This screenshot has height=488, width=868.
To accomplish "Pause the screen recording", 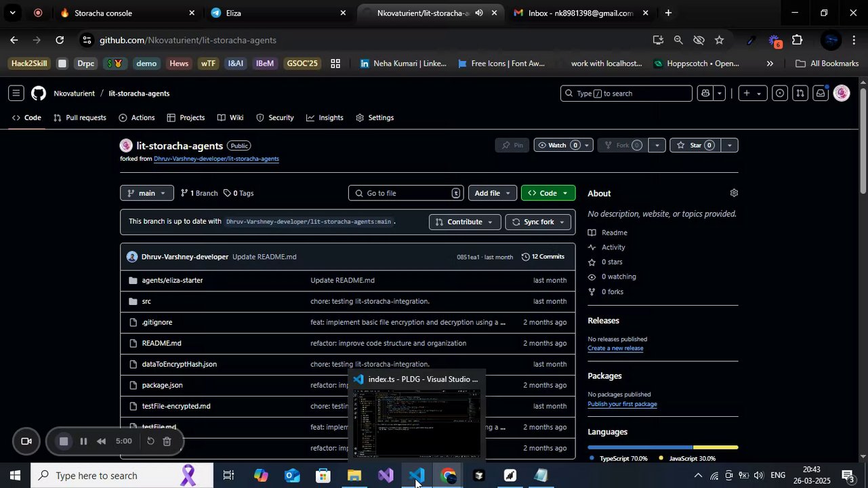I will 83,441.
